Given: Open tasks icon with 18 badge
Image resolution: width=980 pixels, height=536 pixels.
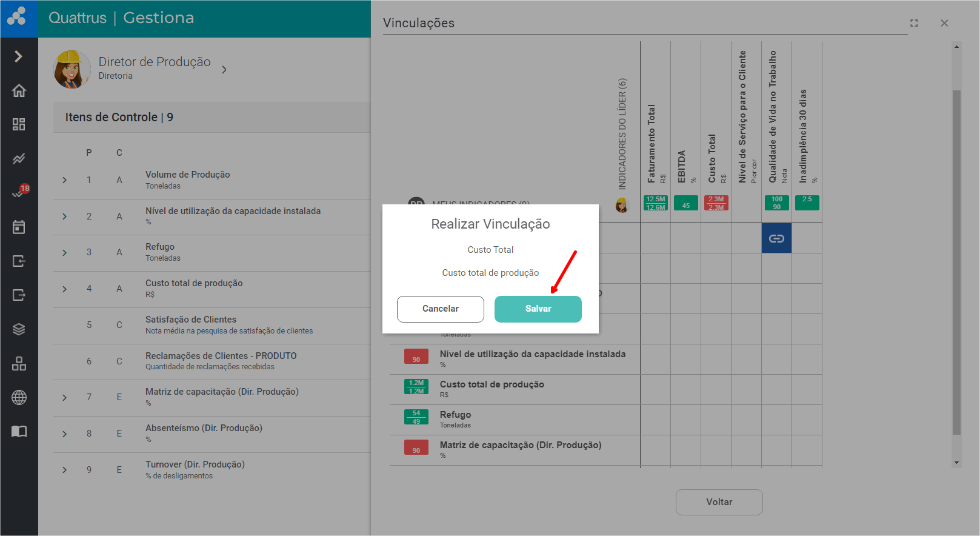Looking at the screenshot, I should tap(19, 193).
